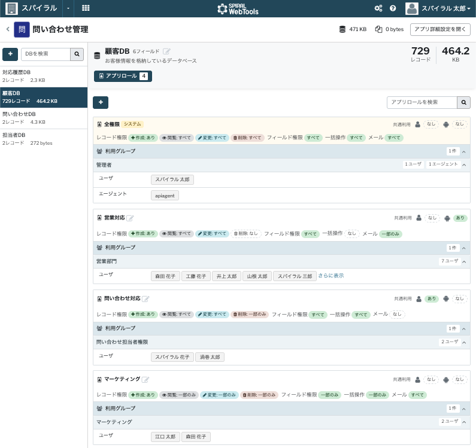Screen dimensions: 476x448
Task: Edit the マーケティング role via pencil icon
Action: coord(145,379)
